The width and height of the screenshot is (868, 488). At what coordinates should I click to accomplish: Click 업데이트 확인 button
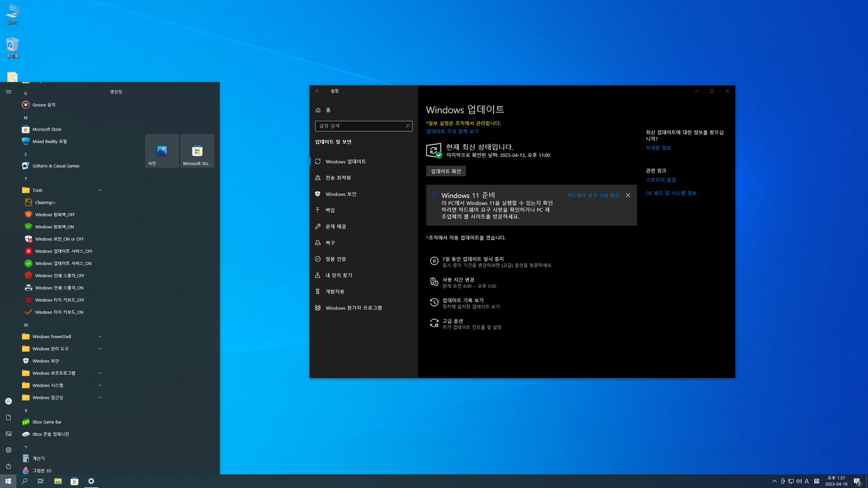pos(446,171)
